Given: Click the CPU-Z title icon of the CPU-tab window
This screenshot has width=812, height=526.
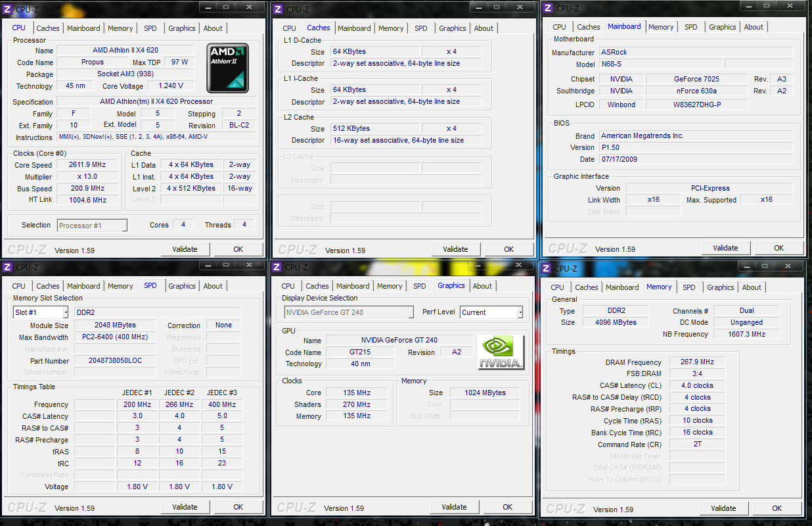Looking at the screenshot, I should pyautogui.click(x=7, y=9).
